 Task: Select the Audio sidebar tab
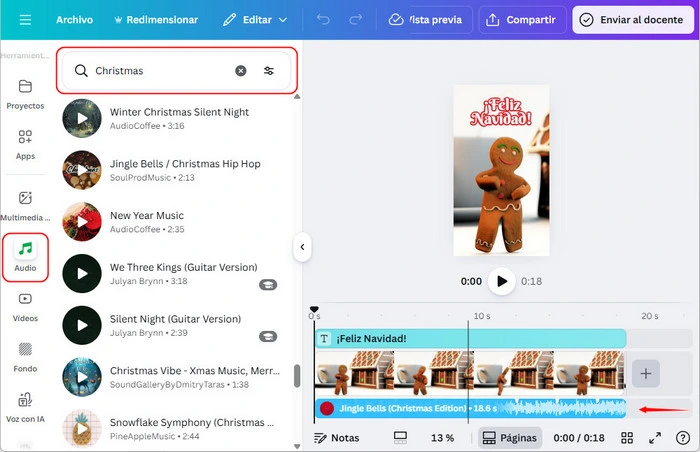point(25,257)
